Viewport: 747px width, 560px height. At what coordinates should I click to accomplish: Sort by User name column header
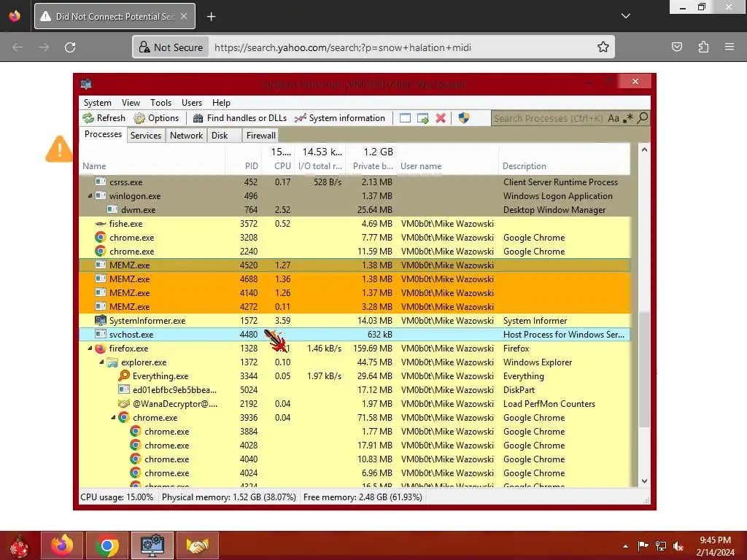click(x=447, y=166)
